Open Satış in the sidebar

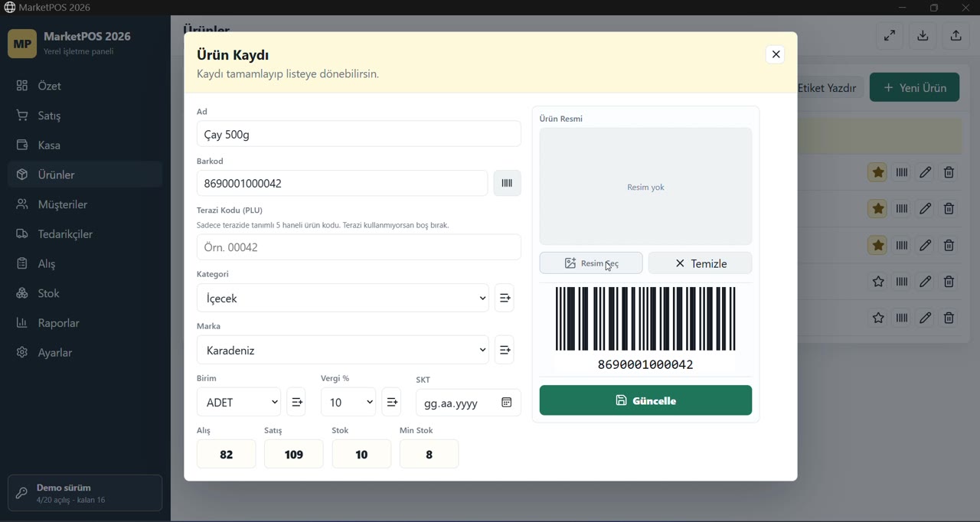(85, 116)
